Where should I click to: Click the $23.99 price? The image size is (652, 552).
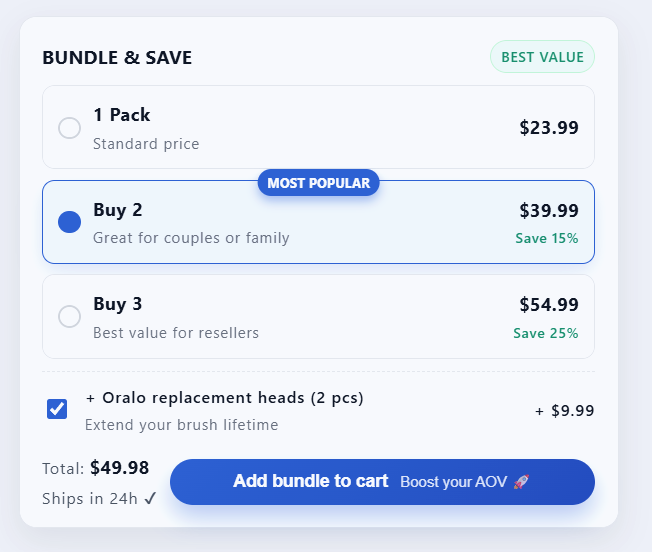549,127
